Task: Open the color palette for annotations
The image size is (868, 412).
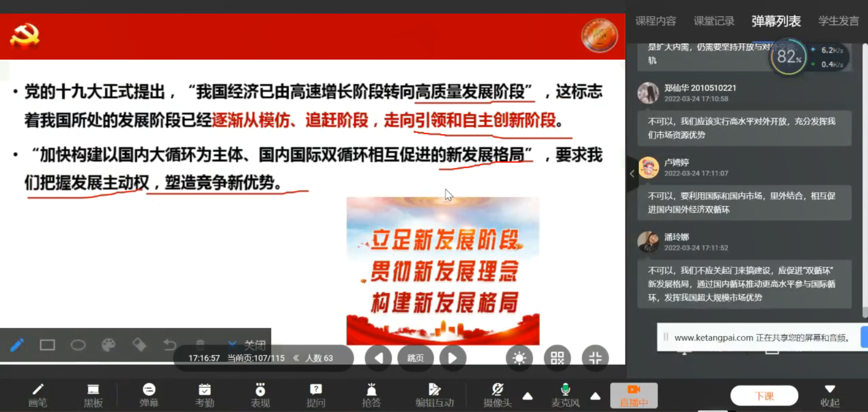Action: [x=108, y=345]
